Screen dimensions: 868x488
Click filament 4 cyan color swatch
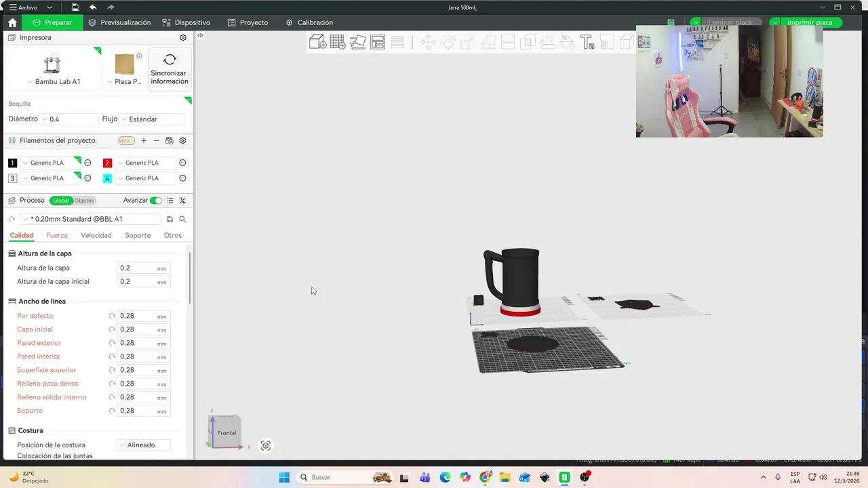pos(107,178)
